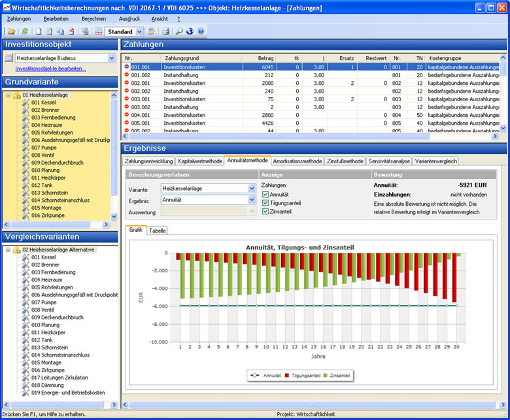Click the open folder toolbar icon
Screen dimensions: 510x420
[x=12, y=31]
